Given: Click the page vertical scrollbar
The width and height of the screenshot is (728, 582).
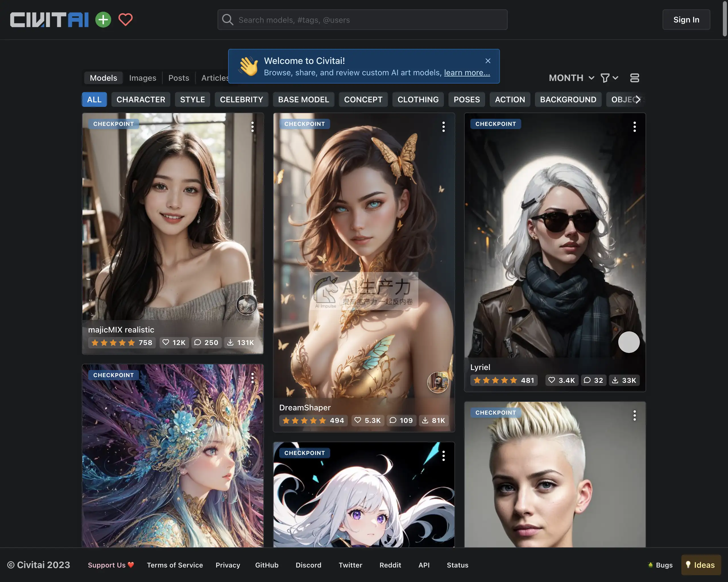Looking at the screenshot, I should [725, 18].
